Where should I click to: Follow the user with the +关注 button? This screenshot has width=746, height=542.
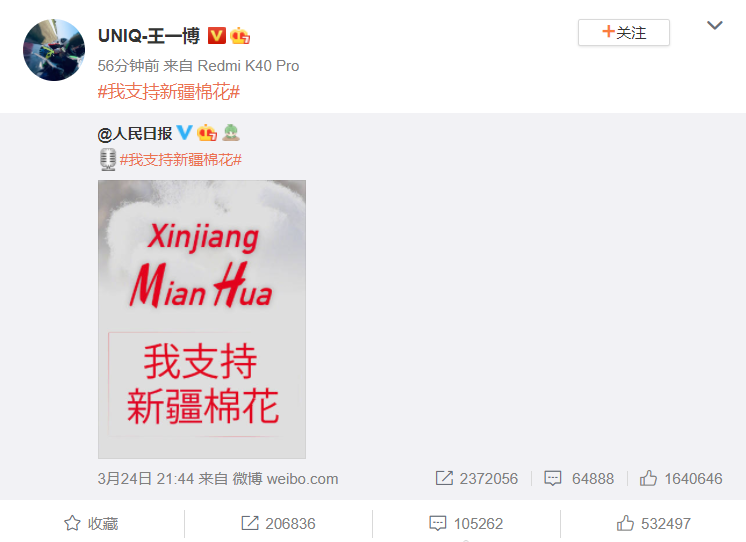624,32
